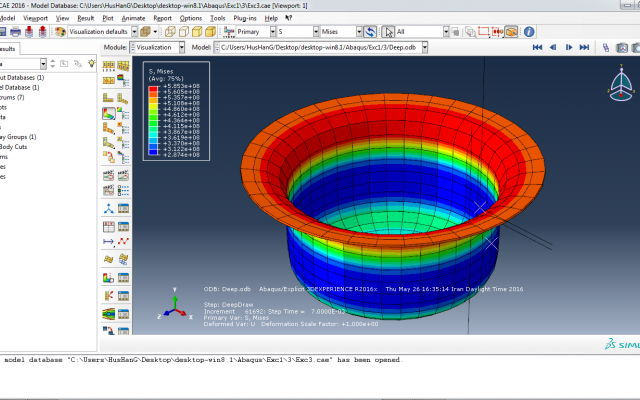Click the blue info query icon

click(529, 31)
